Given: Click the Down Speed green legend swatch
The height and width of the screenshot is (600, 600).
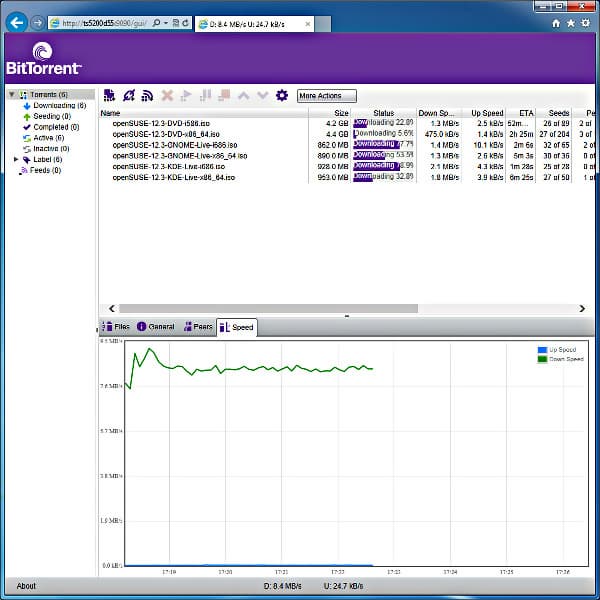Looking at the screenshot, I should [542, 359].
